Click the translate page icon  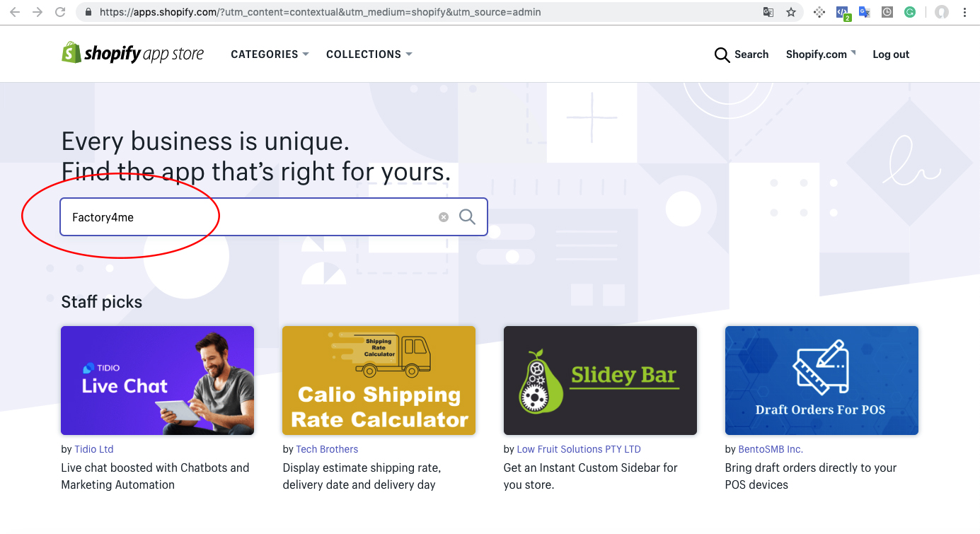pyautogui.click(x=768, y=12)
